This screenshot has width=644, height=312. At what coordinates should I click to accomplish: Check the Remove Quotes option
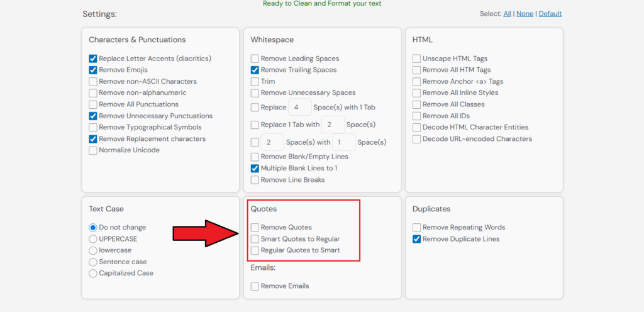point(255,228)
